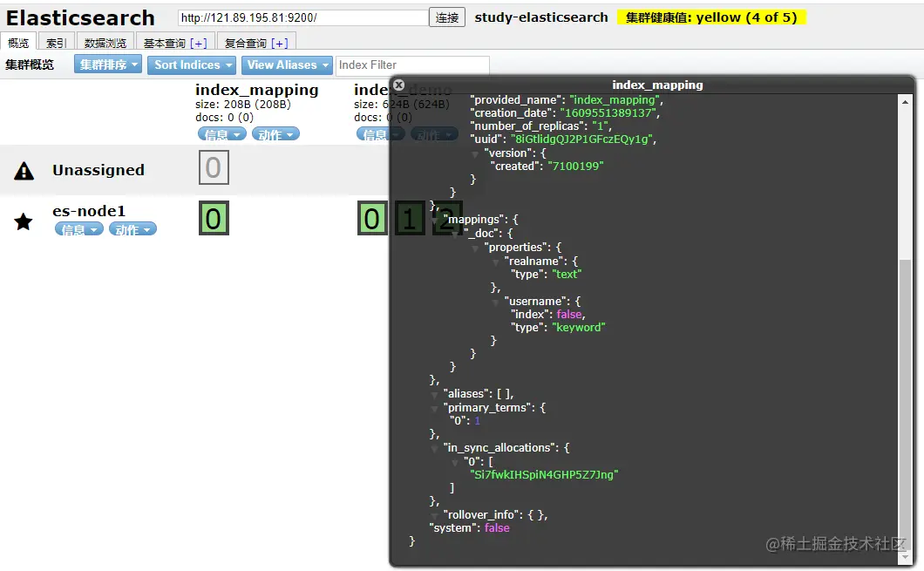Collapse the "primary_terms" JSON node
Image resolution: width=924 pixels, height=571 pixels.
point(434,408)
